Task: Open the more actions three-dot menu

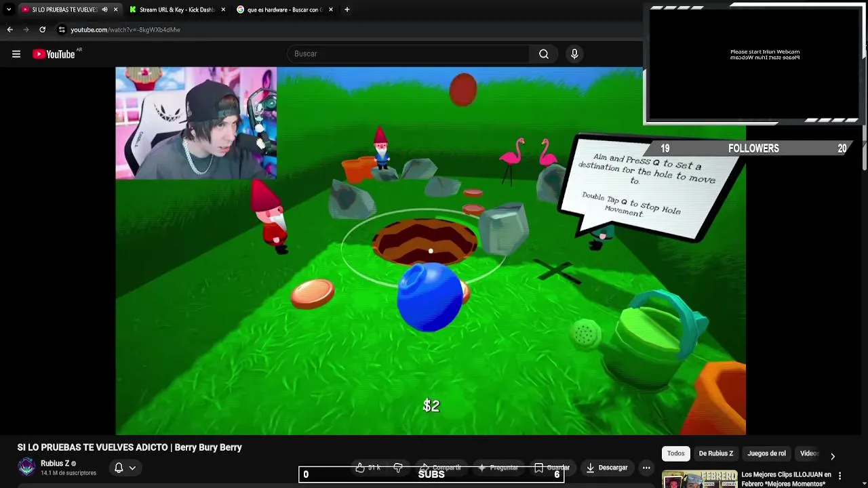Action: (646, 468)
